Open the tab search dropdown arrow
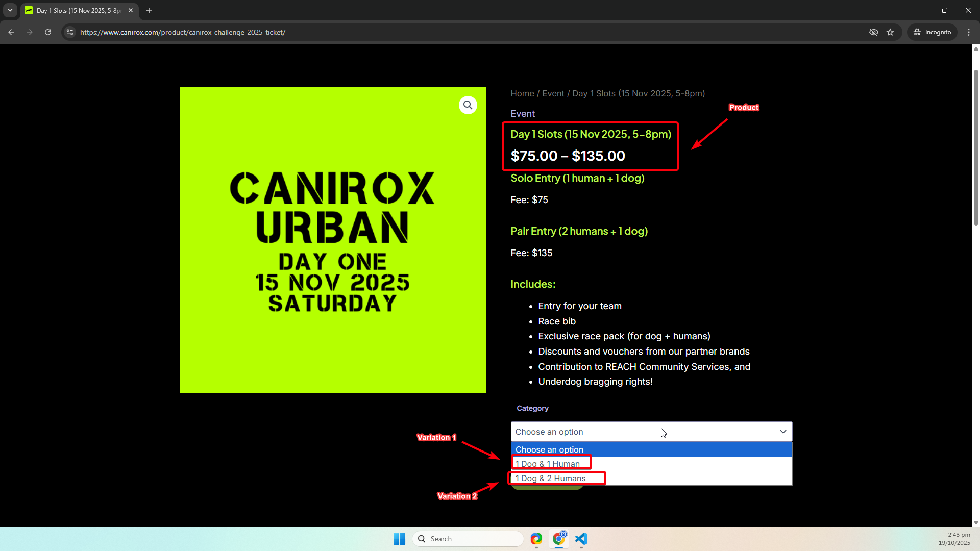Screen dimensions: 980x551 (x=10, y=10)
